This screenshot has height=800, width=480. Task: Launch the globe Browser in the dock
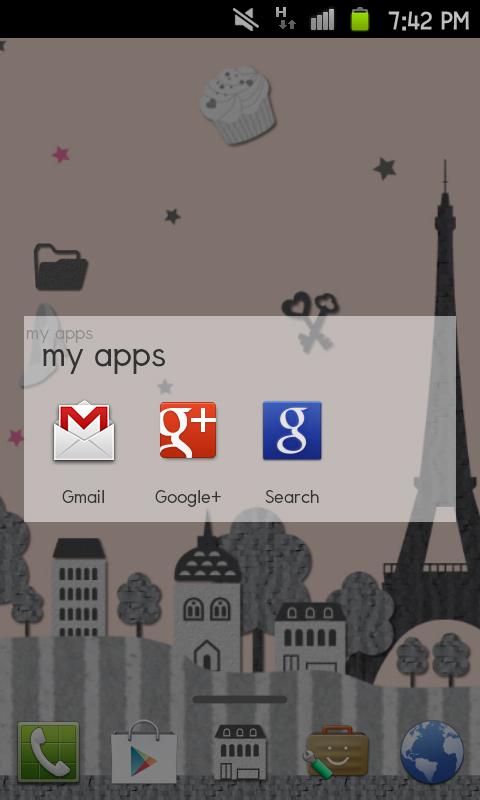click(432, 752)
